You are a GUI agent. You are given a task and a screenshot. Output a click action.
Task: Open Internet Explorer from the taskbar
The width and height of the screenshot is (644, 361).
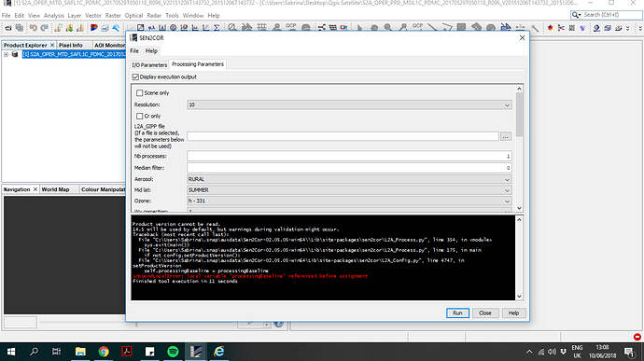219,352
